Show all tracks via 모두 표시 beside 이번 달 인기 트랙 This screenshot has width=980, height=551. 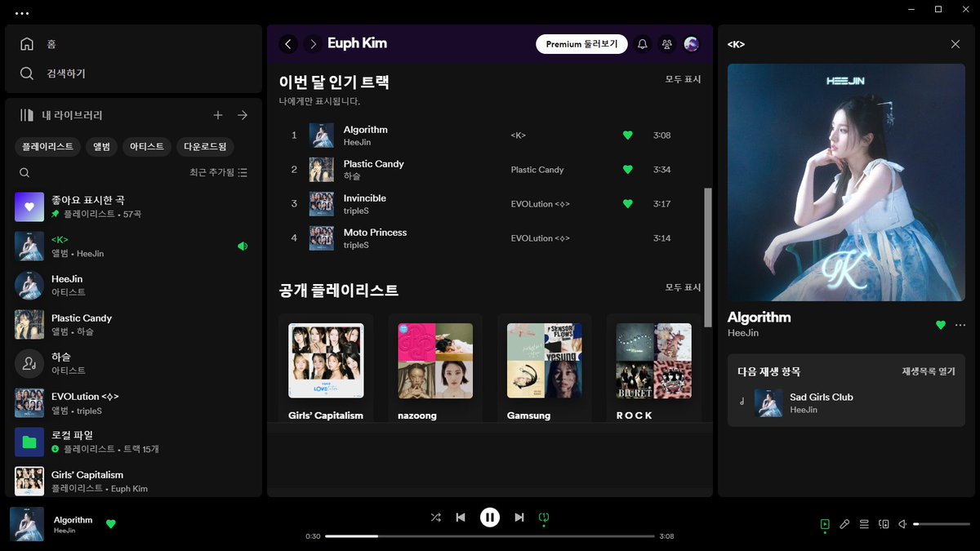[x=683, y=79]
